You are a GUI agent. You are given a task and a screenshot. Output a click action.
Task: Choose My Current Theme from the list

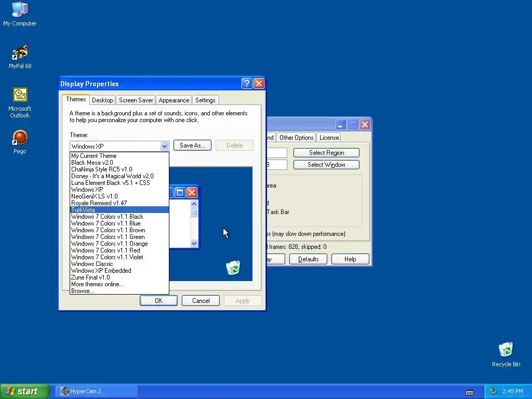(119, 156)
